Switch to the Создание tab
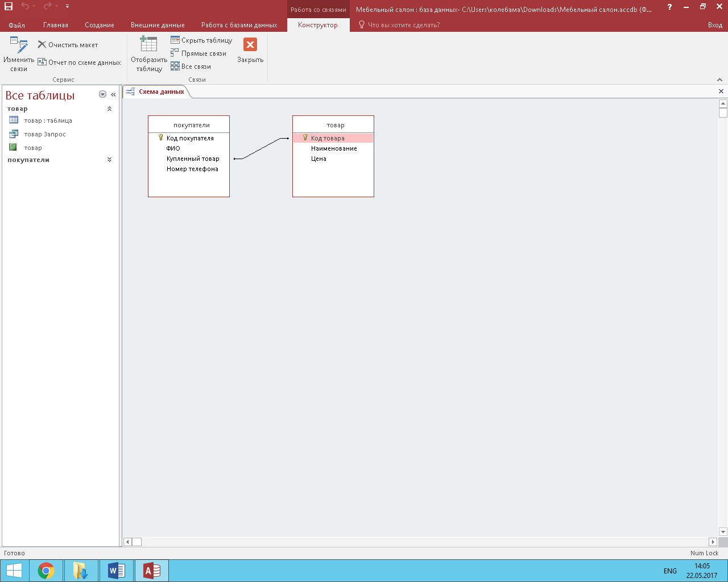Viewport: 728px width, 582px height. [x=100, y=25]
